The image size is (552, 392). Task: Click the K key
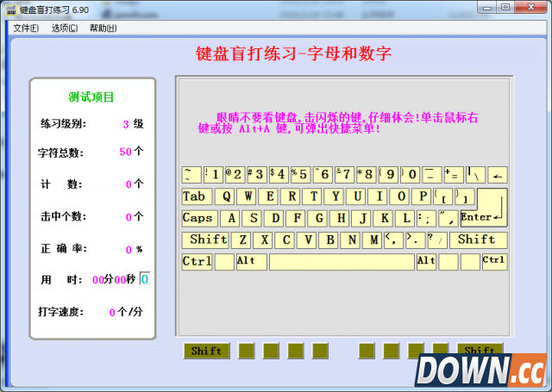coord(383,218)
